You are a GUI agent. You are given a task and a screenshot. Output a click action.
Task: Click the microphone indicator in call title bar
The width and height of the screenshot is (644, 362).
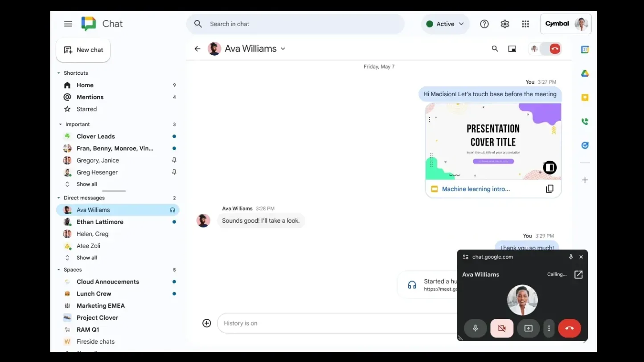(x=570, y=257)
